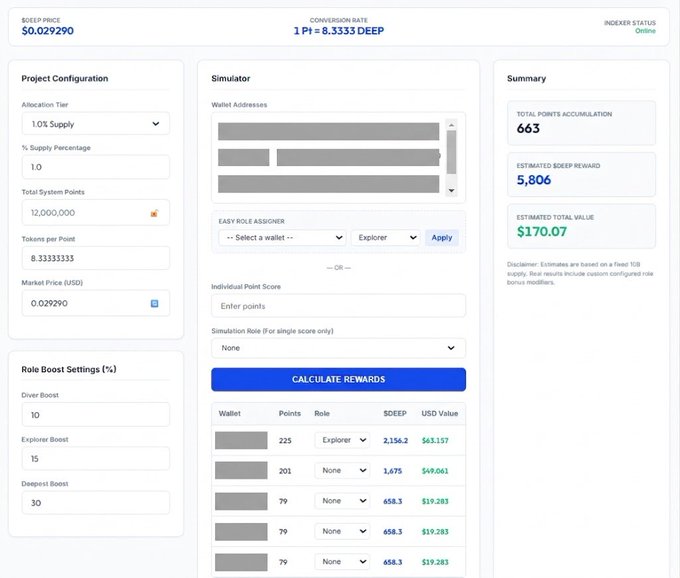Click the wallet addresses scroll up arrow
680x578 pixels.
coord(451,125)
